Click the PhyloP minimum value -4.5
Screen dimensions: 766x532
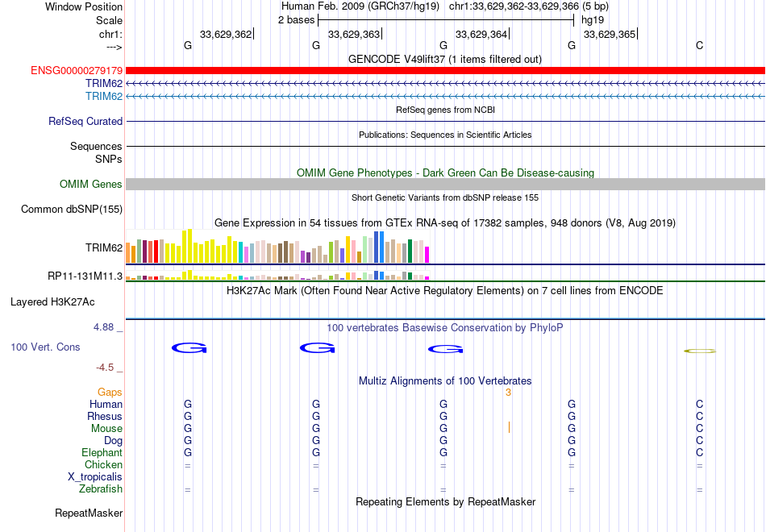[105, 368]
